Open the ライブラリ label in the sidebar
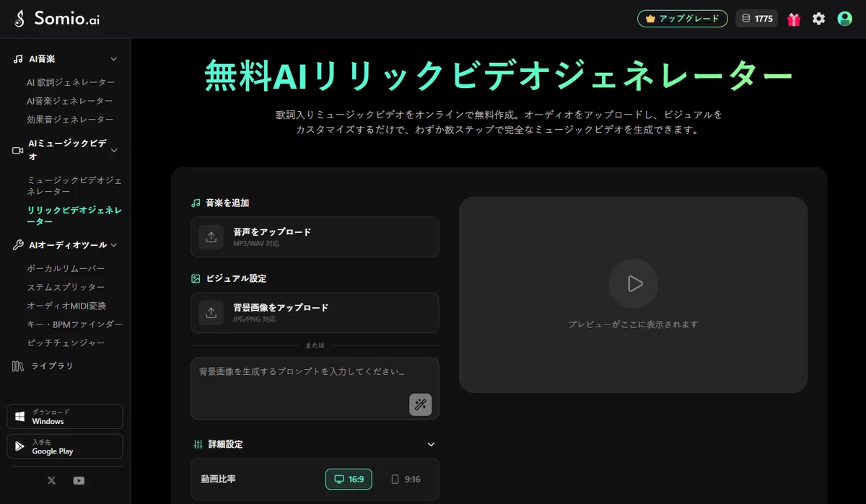 (x=52, y=366)
